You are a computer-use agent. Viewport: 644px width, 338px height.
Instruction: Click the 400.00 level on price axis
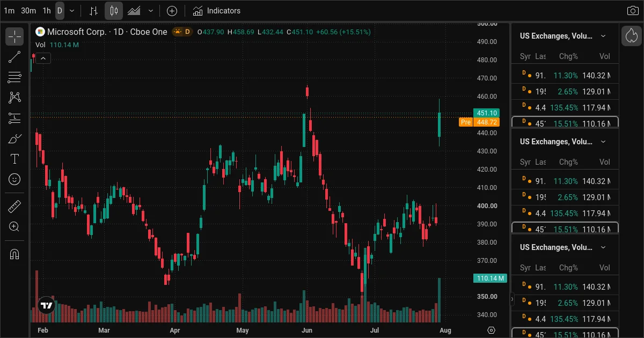[x=487, y=206]
